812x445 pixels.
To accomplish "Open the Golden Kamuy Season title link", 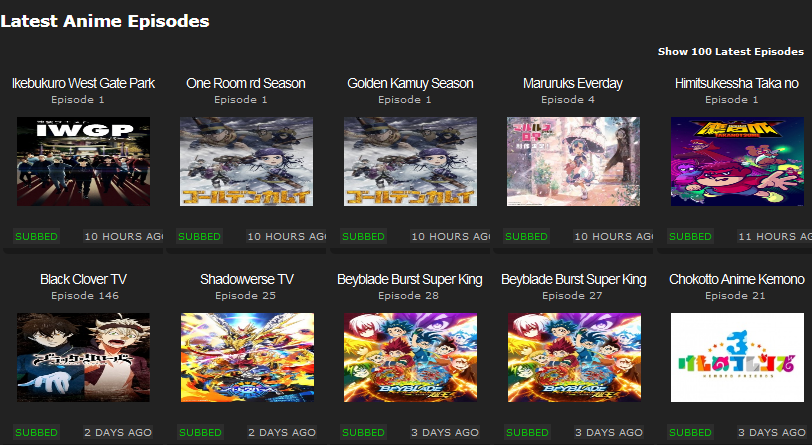I will pos(410,83).
